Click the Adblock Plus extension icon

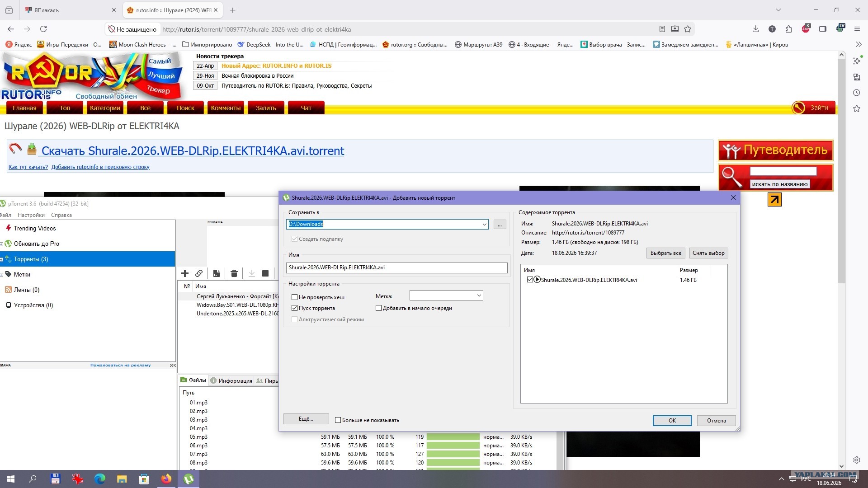[x=806, y=29]
